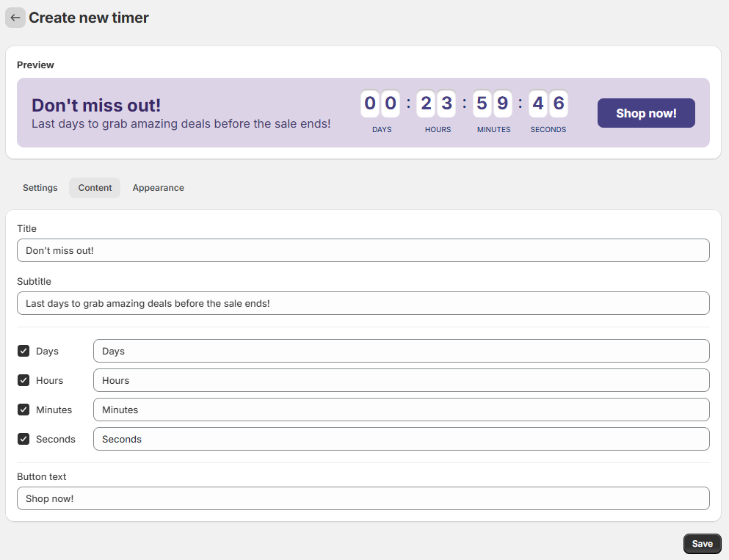Screen dimensions: 729x560
Task: Click the seconds digits in preview countdown
Action: pos(548,103)
